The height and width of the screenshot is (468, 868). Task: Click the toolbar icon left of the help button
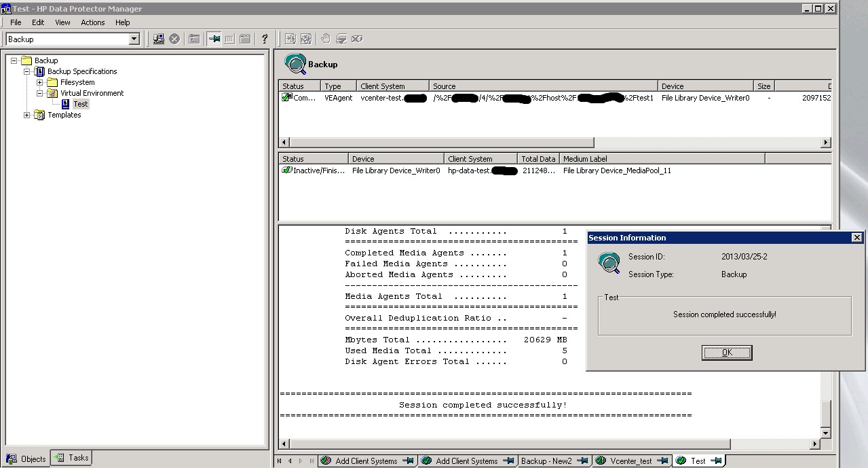245,39
